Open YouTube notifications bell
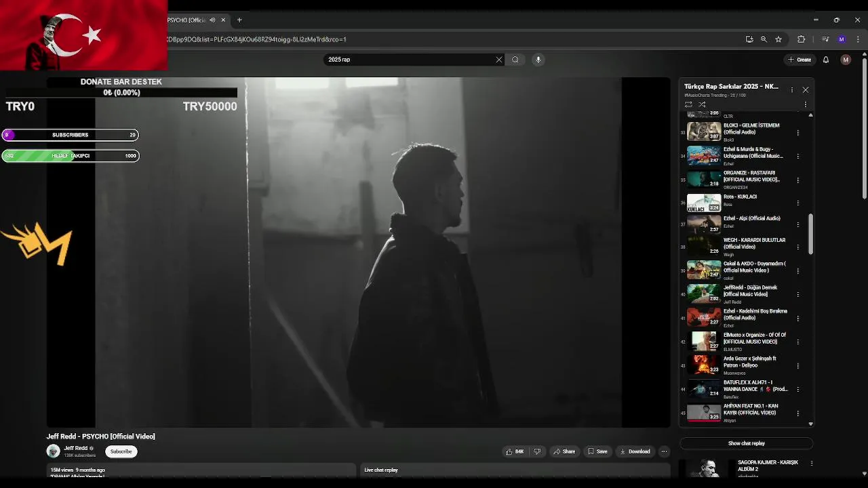Image resolution: width=868 pixels, height=488 pixels. click(x=826, y=60)
